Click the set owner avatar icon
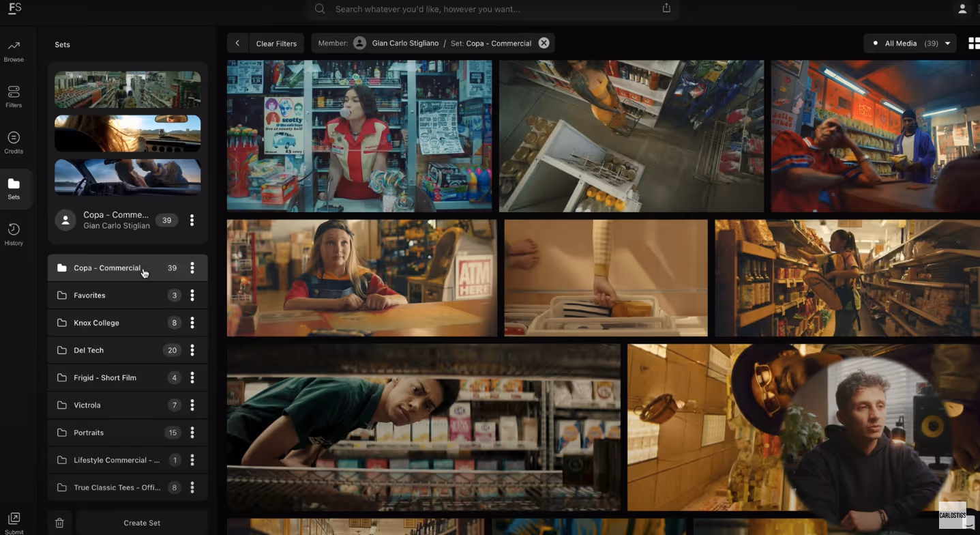The width and height of the screenshot is (980, 535). click(65, 220)
